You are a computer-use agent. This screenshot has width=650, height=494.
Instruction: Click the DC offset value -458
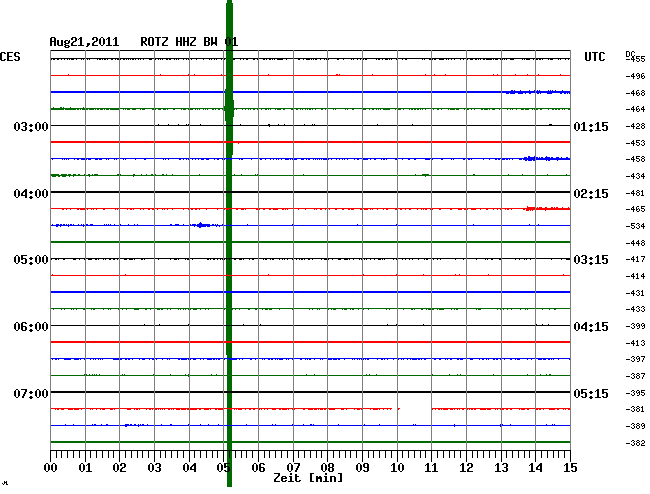coord(635,159)
